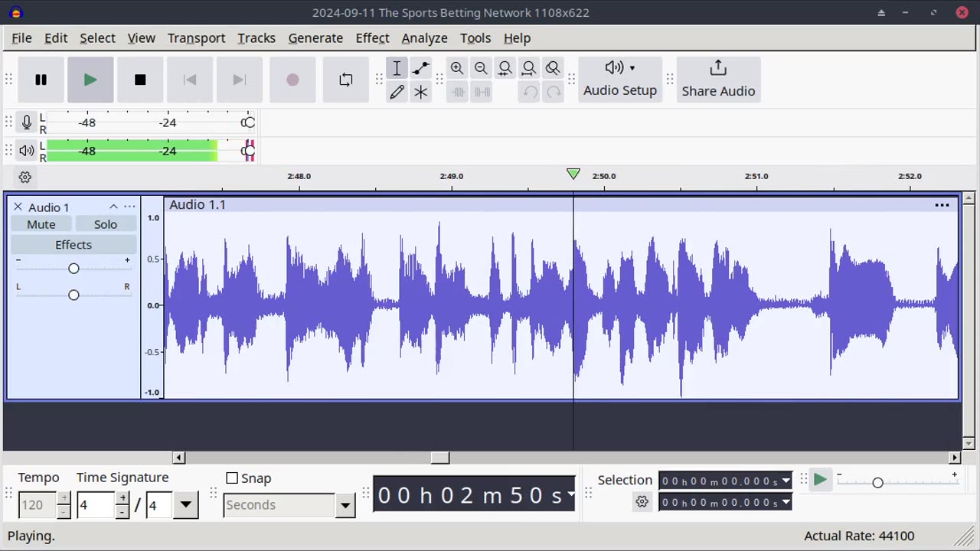The image size is (980, 551).
Task: Click the horizontal scrollbar thumb
Action: pyautogui.click(x=440, y=458)
